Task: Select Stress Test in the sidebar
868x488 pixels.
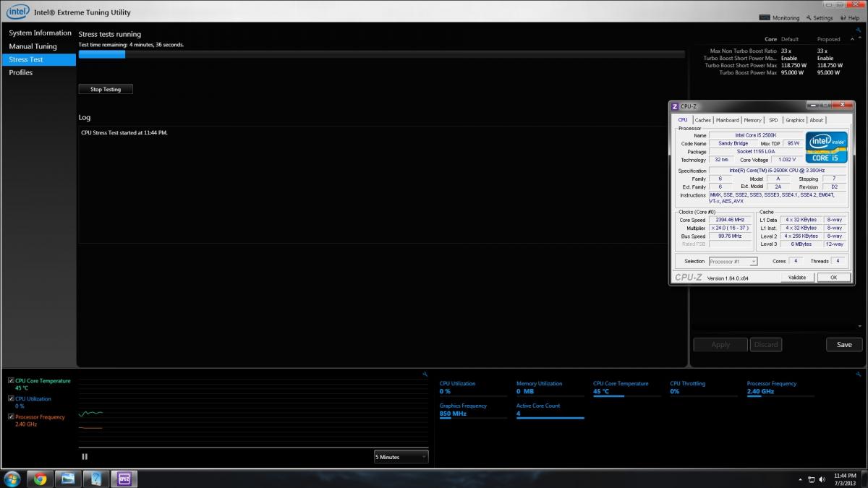Action: [38, 59]
